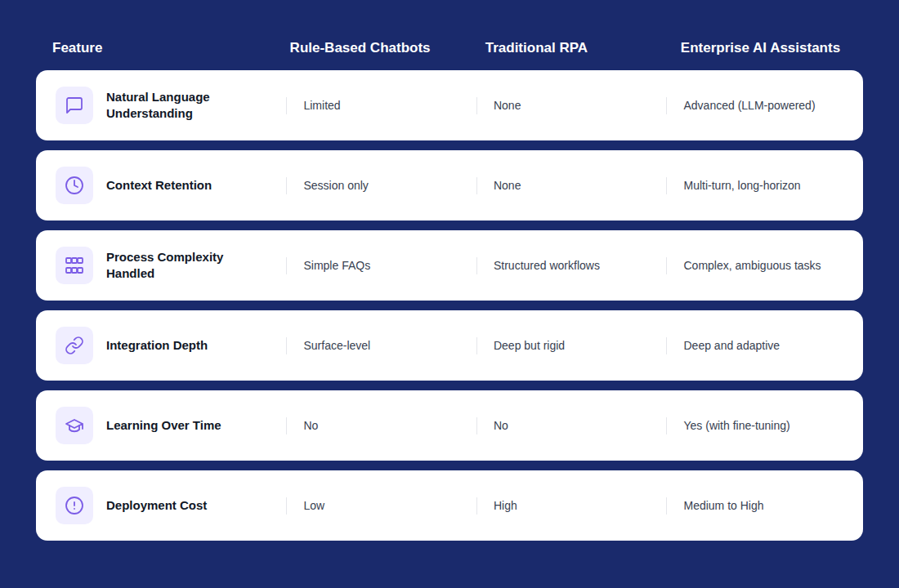Click the 'Structured workflows' cell
This screenshot has height=588, width=899.
(547, 265)
